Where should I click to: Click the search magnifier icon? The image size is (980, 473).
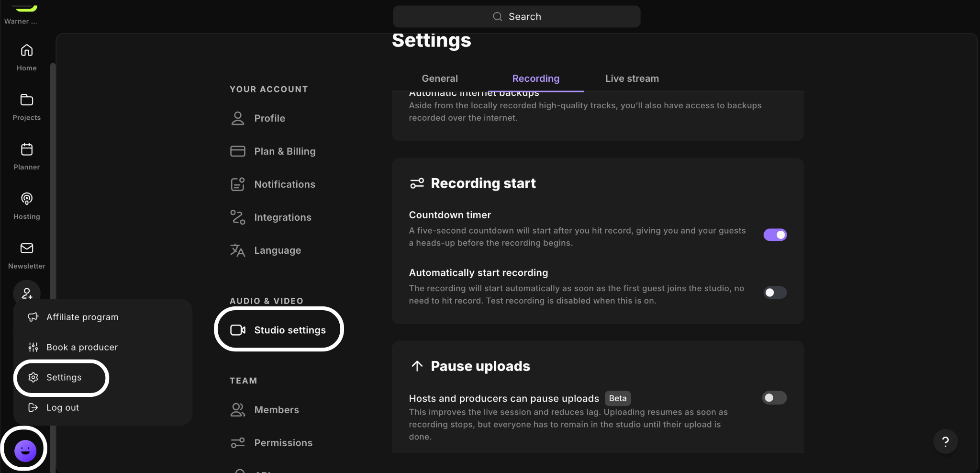point(498,16)
